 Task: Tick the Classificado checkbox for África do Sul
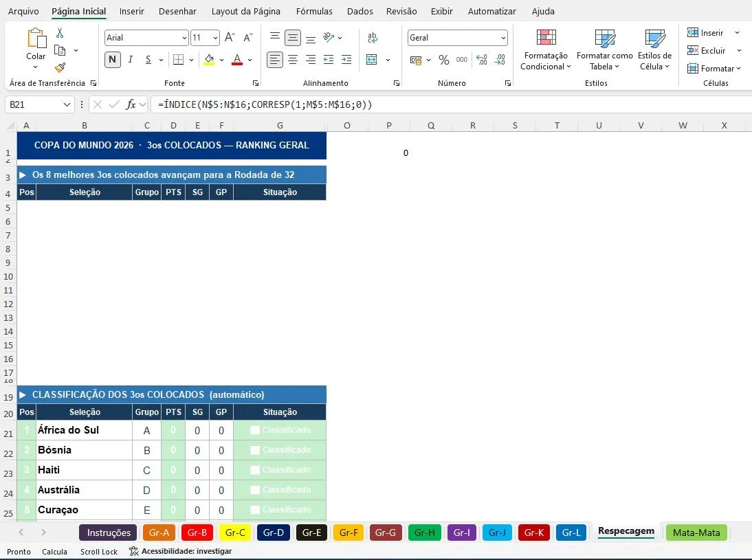pyautogui.click(x=255, y=430)
